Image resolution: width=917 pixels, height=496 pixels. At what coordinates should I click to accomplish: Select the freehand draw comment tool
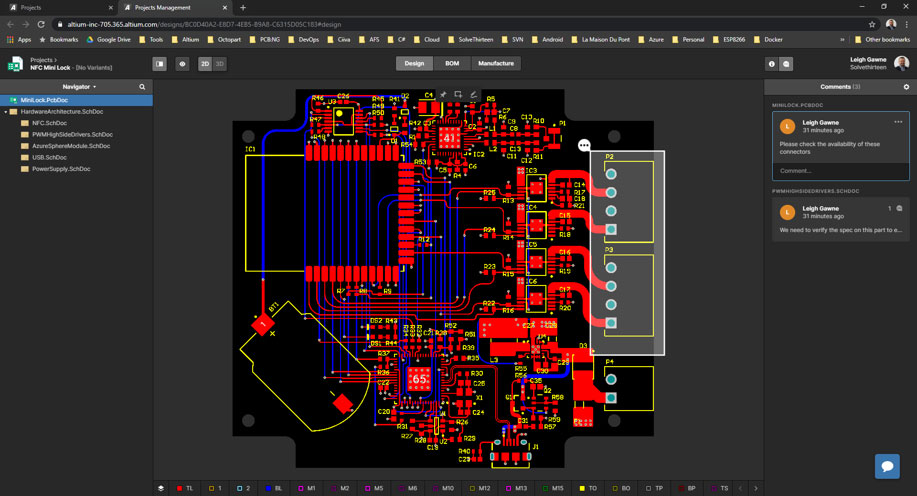473,94
